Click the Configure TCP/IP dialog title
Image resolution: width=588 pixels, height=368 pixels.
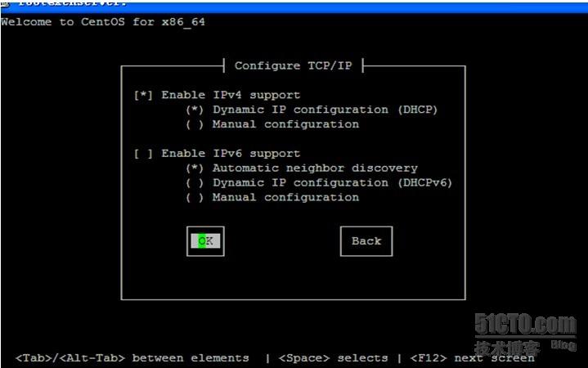pyautogui.click(x=294, y=66)
